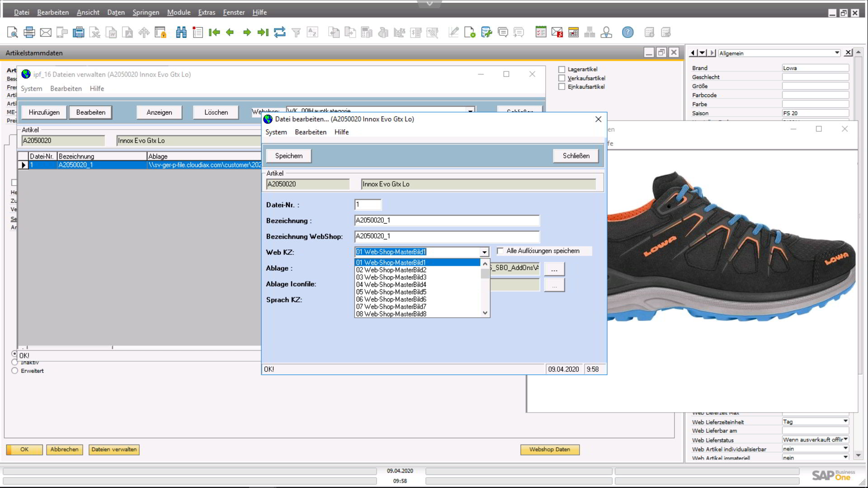This screenshot has height=488, width=868.
Task: Open the print preview icon
Action: point(13,32)
